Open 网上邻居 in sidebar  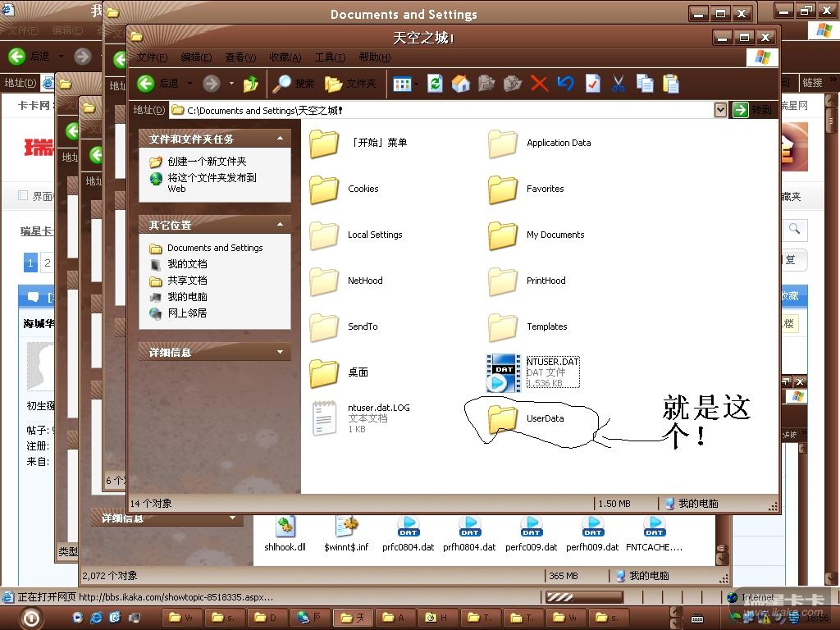[187, 313]
